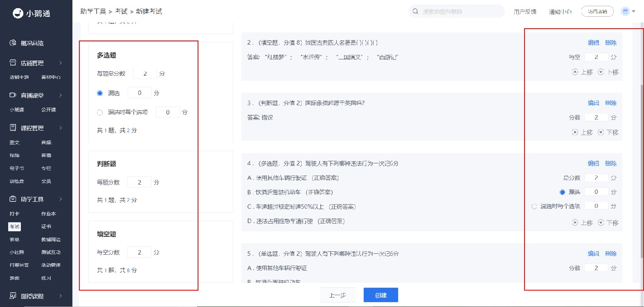
Task: Open 作业本 in the sidebar menu
Action: click(48, 214)
